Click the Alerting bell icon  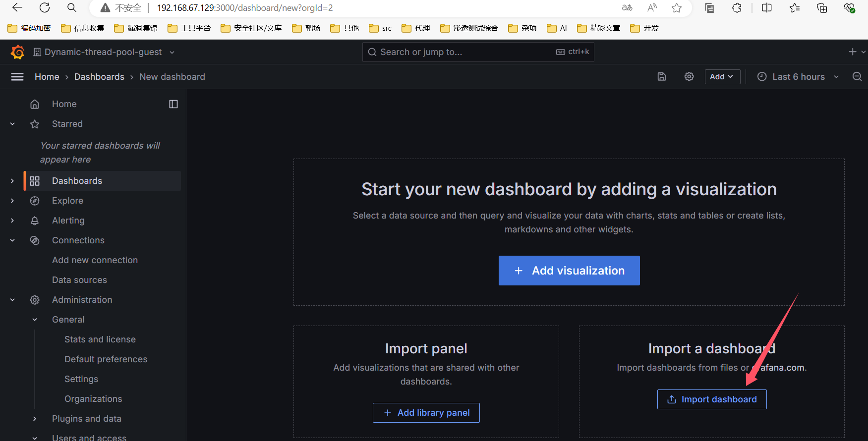click(35, 220)
